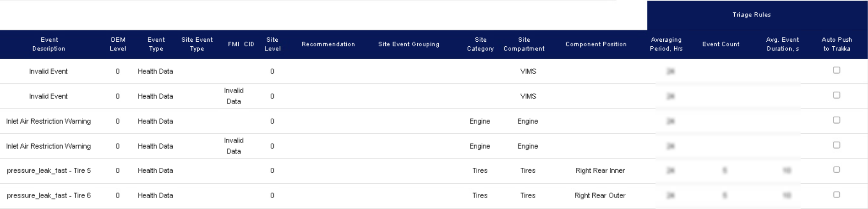Click the Triage Rules group header
The height and width of the screenshot is (209, 868).
752,15
